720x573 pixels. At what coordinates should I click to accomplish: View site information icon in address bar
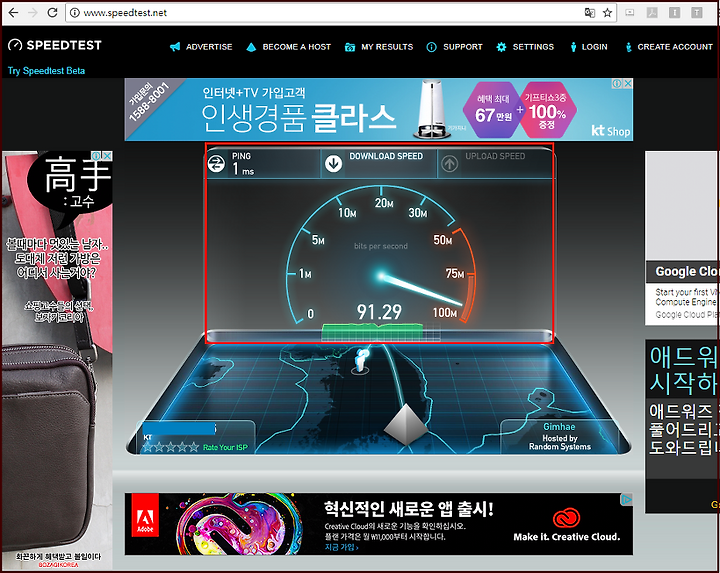[x=74, y=13]
